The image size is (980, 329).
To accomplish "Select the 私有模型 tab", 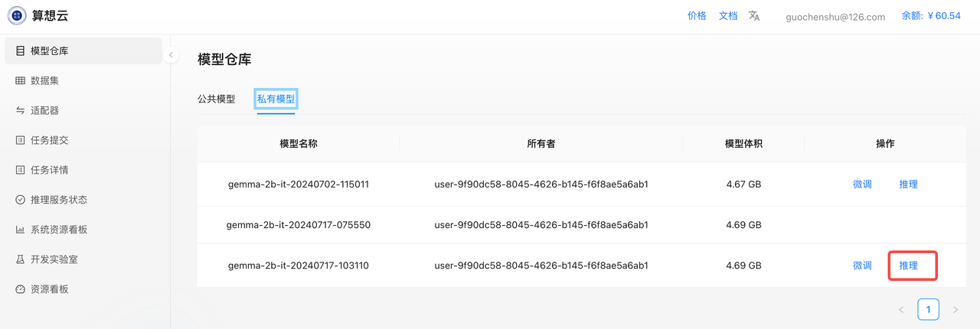I will click(x=276, y=99).
